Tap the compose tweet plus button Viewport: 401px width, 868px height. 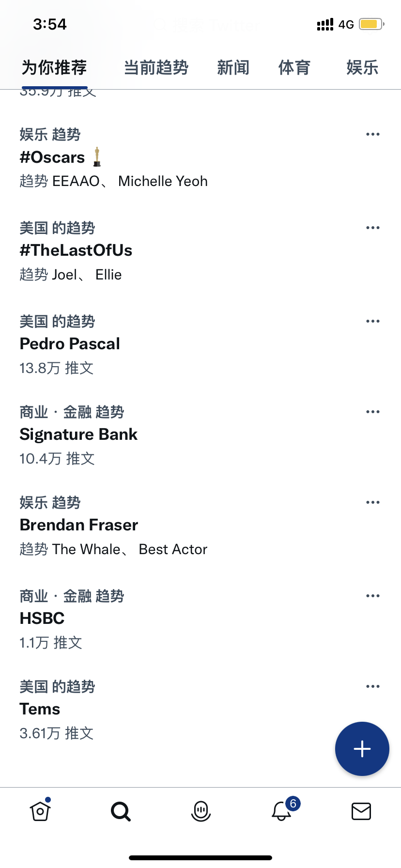click(x=362, y=749)
